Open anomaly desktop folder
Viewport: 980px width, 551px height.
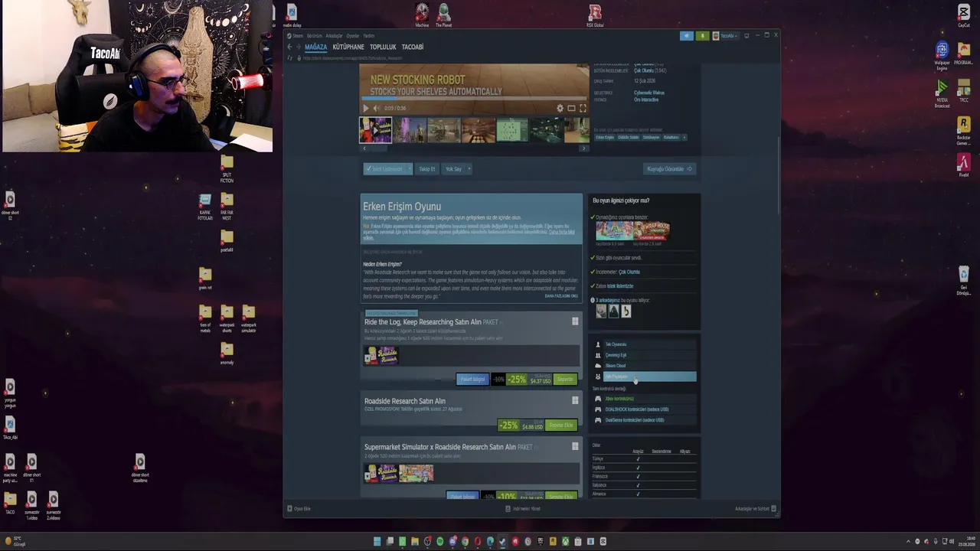[x=227, y=353]
